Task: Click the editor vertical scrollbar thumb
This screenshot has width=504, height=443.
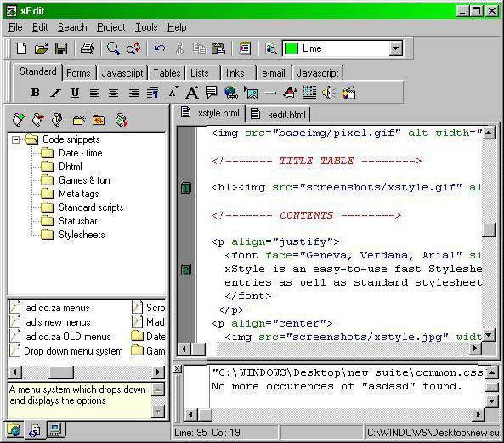Action: coord(489,230)
